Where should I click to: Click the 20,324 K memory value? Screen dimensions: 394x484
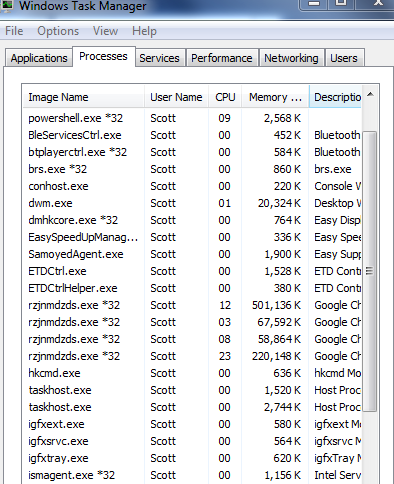pos(279,203)
